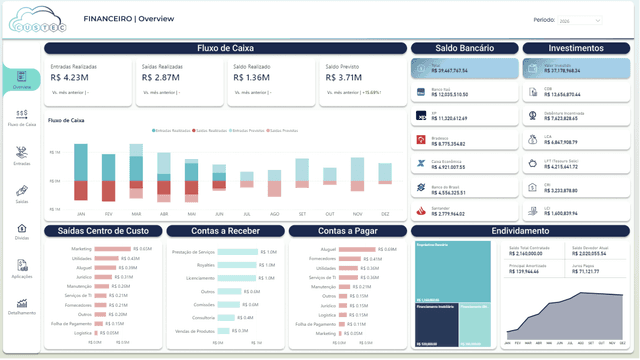Open the Dívidas sidebar icon
Screen dimensions: 640x360
point(22,229)
